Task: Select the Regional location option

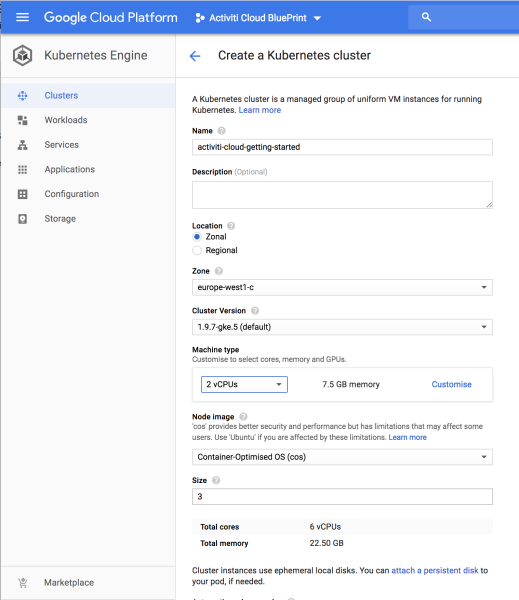Action: [x=197, y=250]
